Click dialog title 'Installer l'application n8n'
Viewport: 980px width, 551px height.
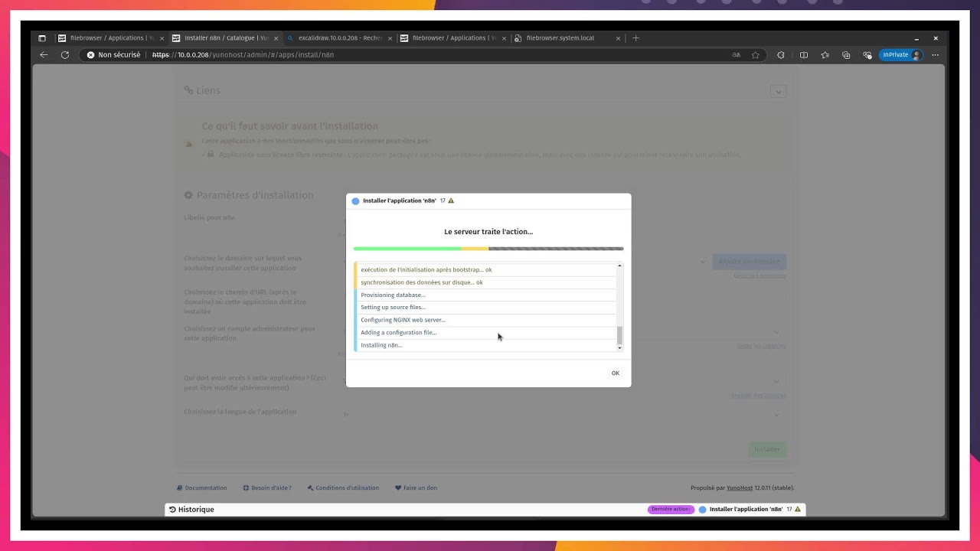[x=400, y=201]
